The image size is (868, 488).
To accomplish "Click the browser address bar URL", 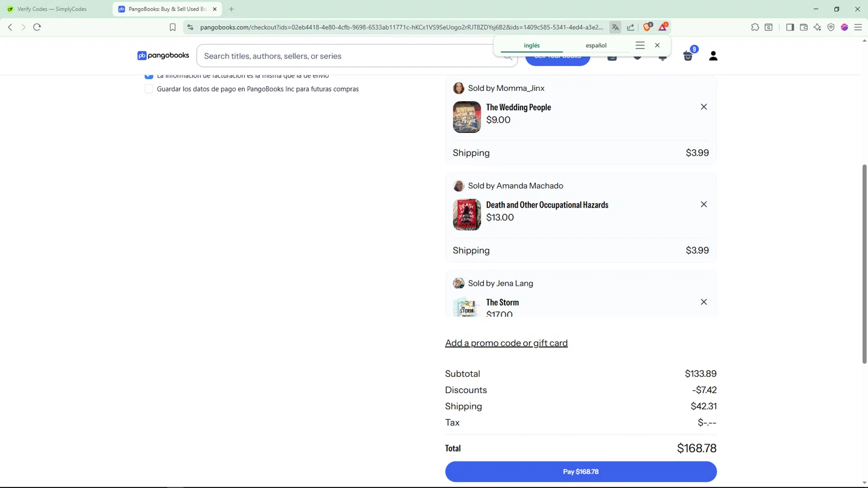I will pyautogui.click(x=401, y=27).
